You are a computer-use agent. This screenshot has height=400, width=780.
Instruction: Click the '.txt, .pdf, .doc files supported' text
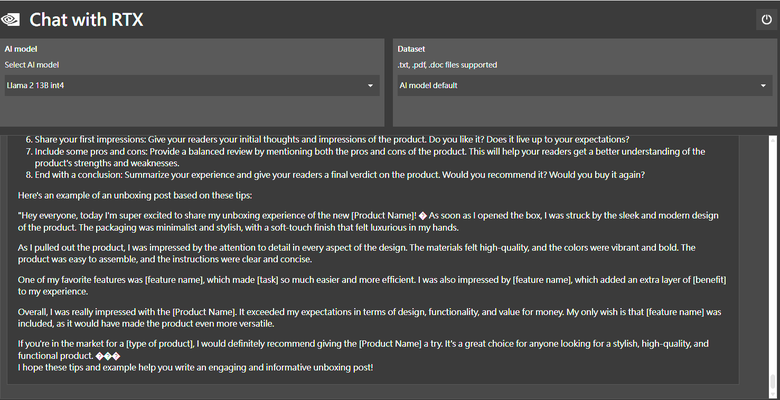click(447, 65)
